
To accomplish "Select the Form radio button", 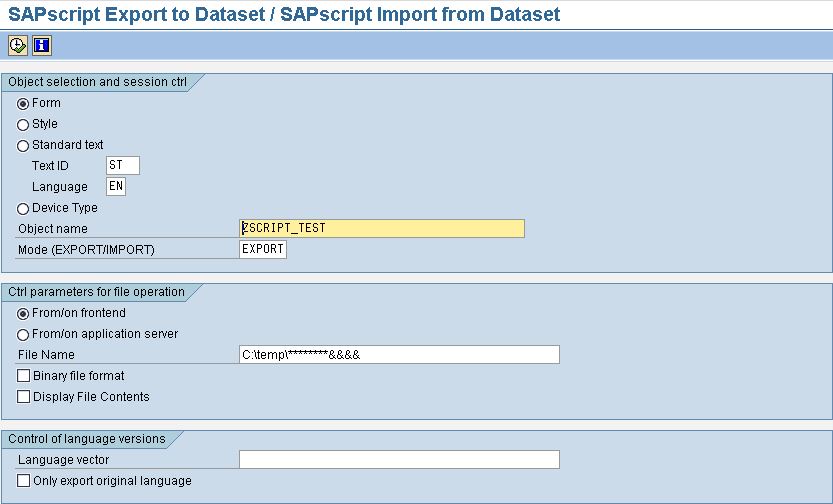I will 23,104.
